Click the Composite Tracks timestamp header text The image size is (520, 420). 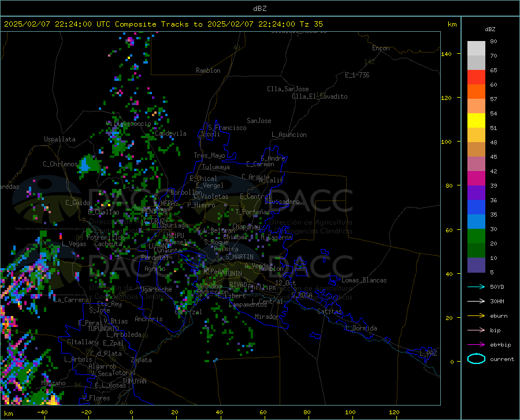(x=163, y=24)
